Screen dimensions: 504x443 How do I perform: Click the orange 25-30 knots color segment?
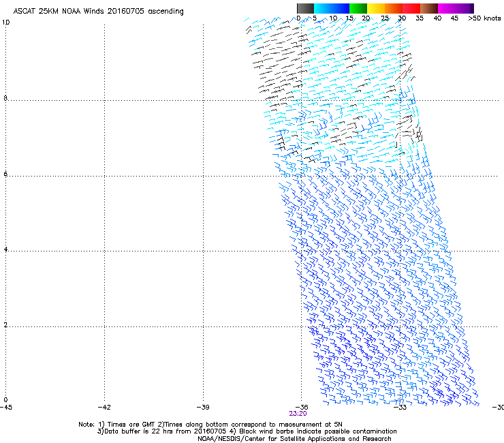coord(394,8)
